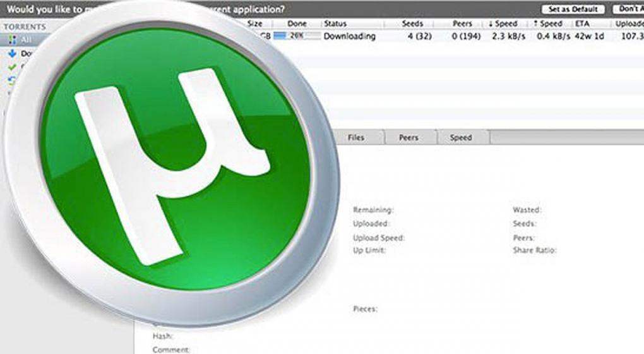
Task: Click the blue down-arrow Downloading sidebar icon
Action: (x=13, y=54)
